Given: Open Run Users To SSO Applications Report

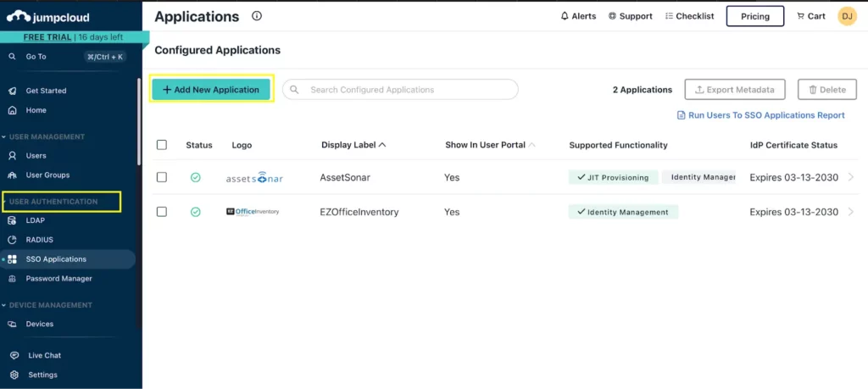Looking at the screenshot, I should (x=766, y=115).
